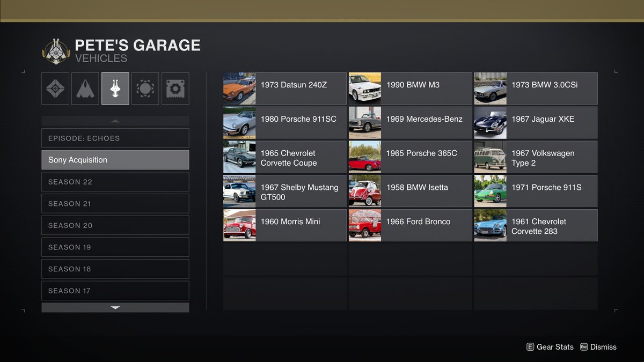Click the '1960 Morris Mini' label
Image resolution: width=644 pixels, height=362 pixels.
pos(290,221)
